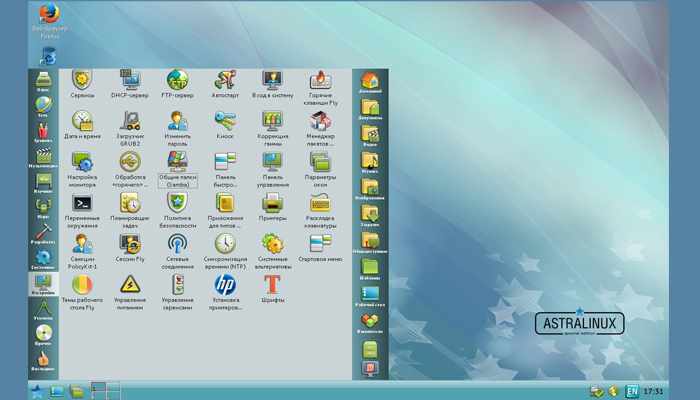Select the Настройки category in start menu

pyautogui.click(x=43, y=284)
